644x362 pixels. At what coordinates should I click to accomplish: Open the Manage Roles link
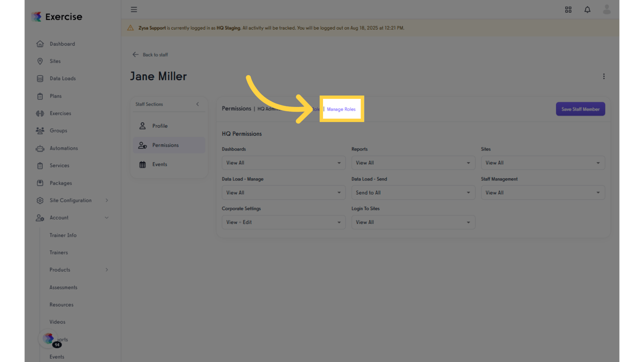pyautogui.click(x=341, y=109)
